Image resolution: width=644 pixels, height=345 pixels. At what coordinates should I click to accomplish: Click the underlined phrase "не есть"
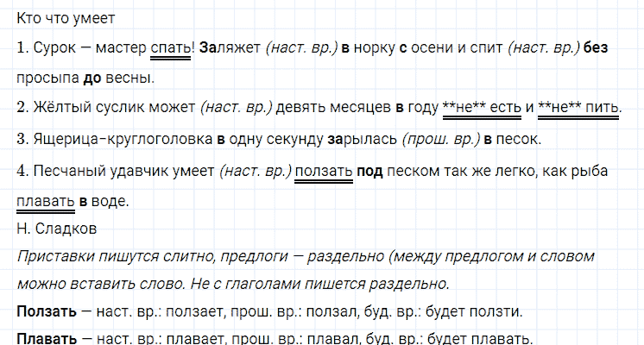(x=481, y=109)
